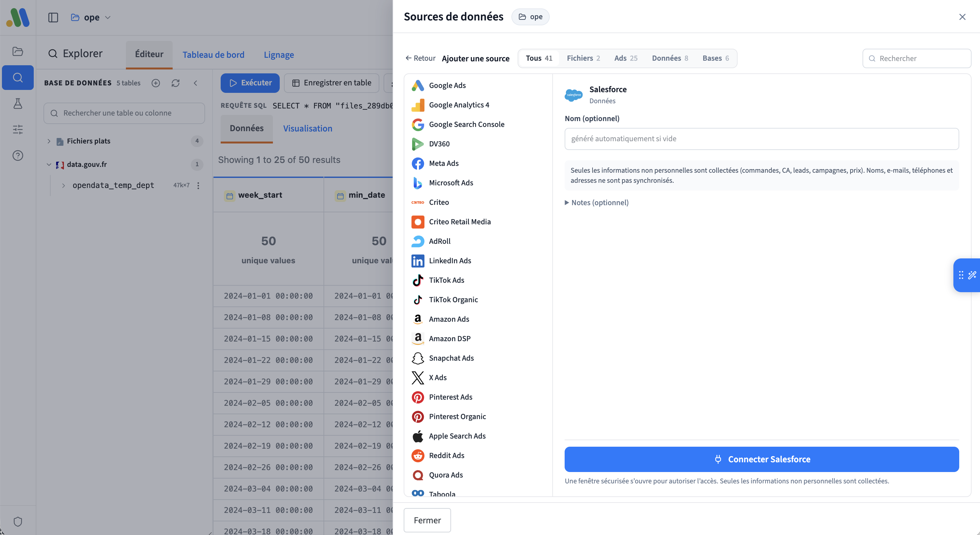The width and height of the screenshot is (980, 535).
Task: Open the magic wand floating widget
Action: click(x=973, y=275)
